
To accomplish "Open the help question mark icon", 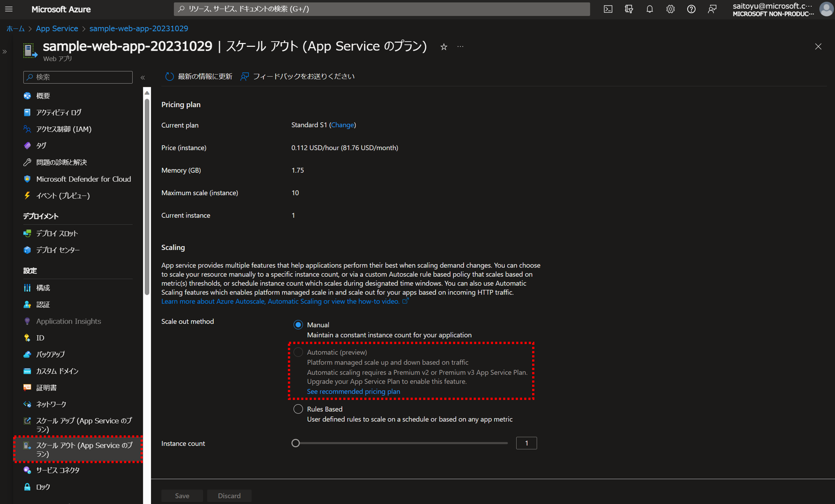I will 691,9.
